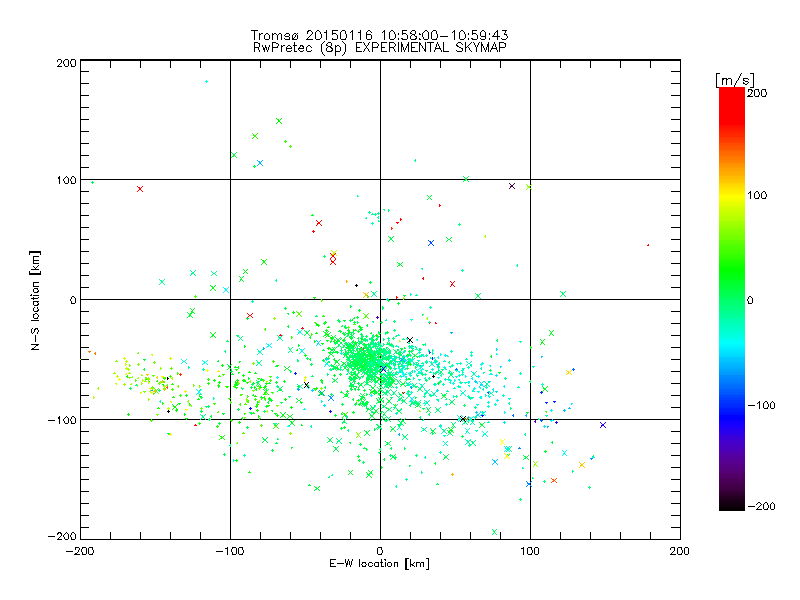Viewport: 800px width, 600px height.
Task: Click the x-axis tick label '100'
Action: coord(530,551)
